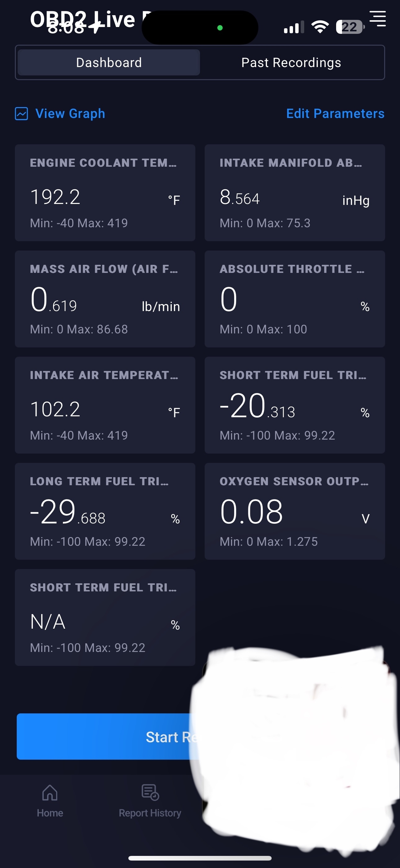The width and height of the screenshot is (400, 868).
Task: Switch to the Past Recordings tab
Action: (291, 63)
